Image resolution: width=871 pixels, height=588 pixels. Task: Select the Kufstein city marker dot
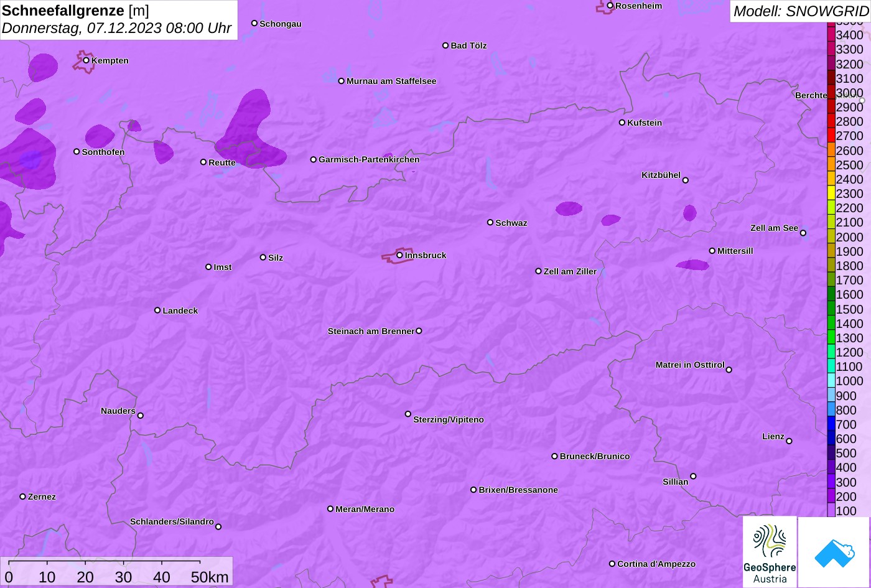pos(622,123)
